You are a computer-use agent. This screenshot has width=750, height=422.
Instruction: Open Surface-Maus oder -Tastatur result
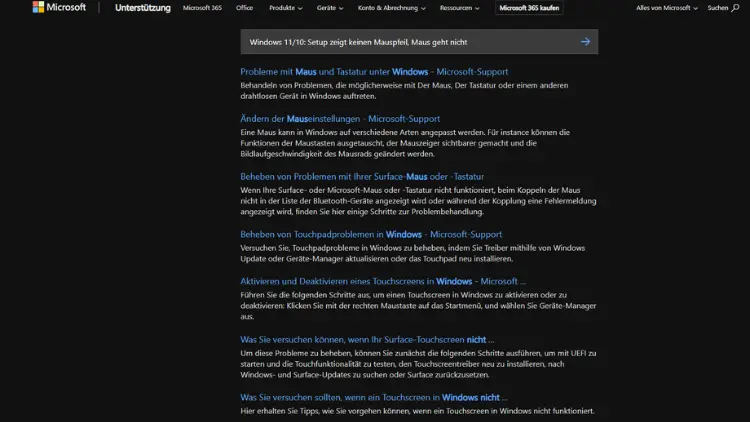[362, 177]
